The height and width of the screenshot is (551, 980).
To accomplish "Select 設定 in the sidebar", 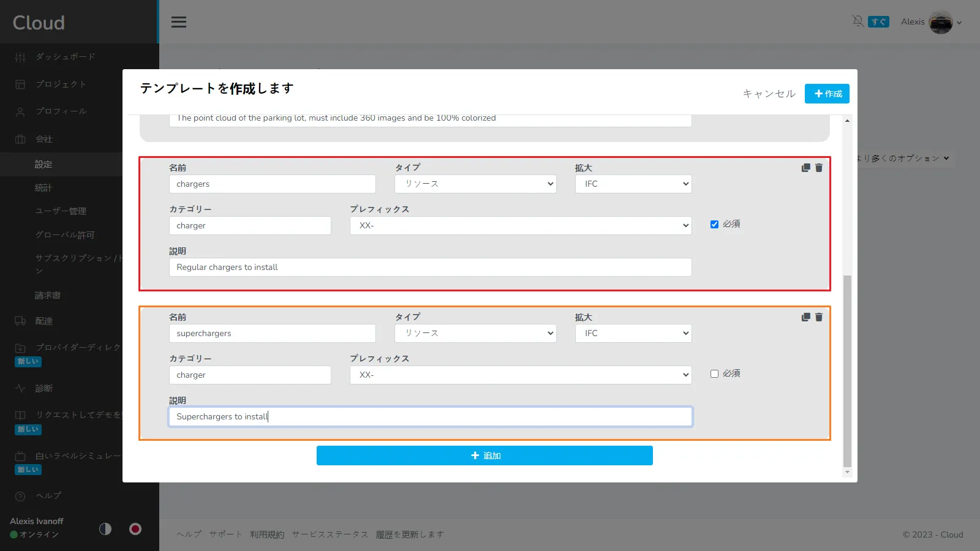I will point(43,164).
